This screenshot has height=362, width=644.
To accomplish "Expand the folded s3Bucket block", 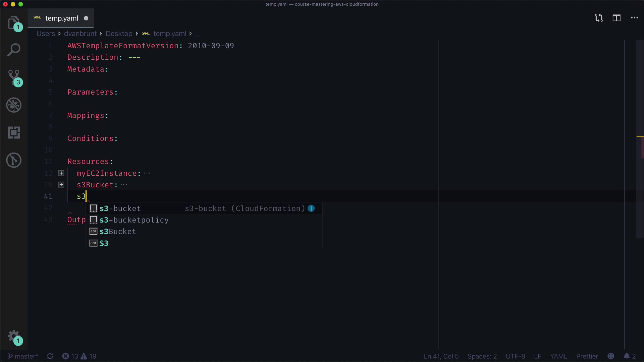I will 61,185.
